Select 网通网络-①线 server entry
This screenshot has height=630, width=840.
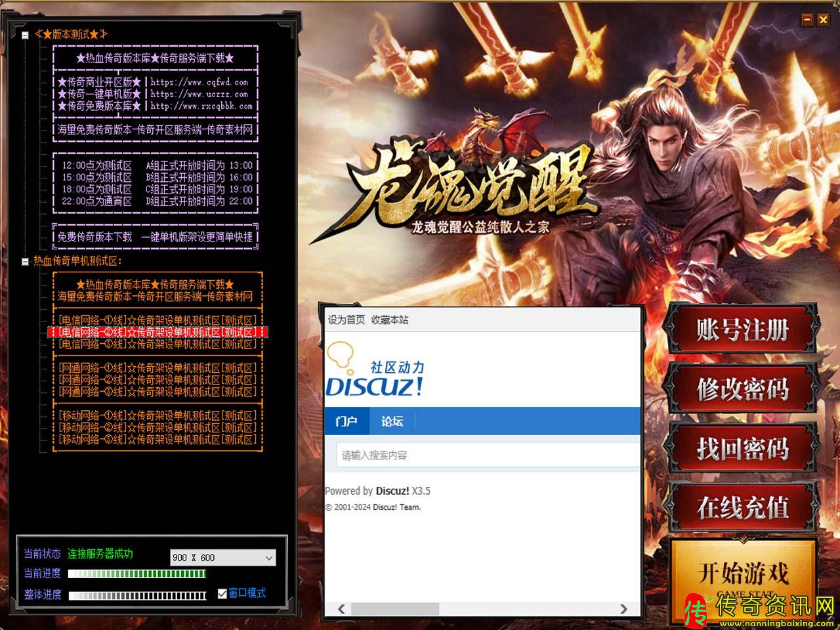coord(157,368)
